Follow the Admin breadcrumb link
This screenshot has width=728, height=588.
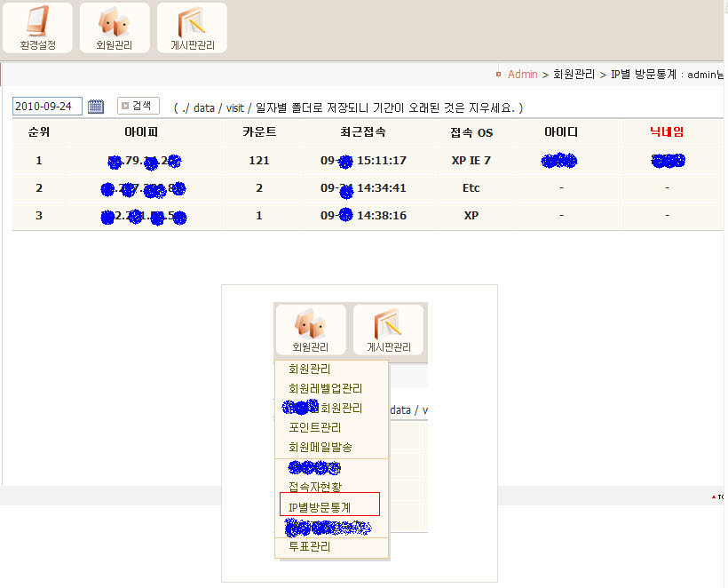(522, 75)
